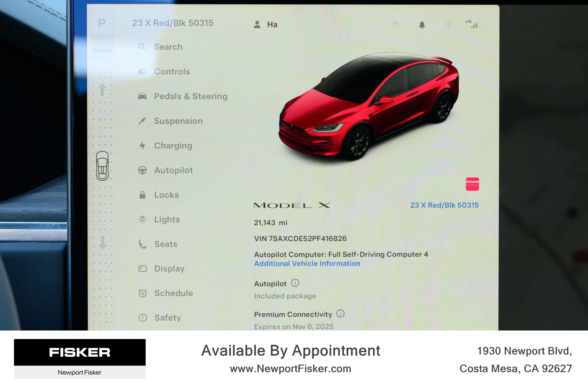Open the Controls menu
Viewport: 588px width, 392px height.
tap(172, 72)
